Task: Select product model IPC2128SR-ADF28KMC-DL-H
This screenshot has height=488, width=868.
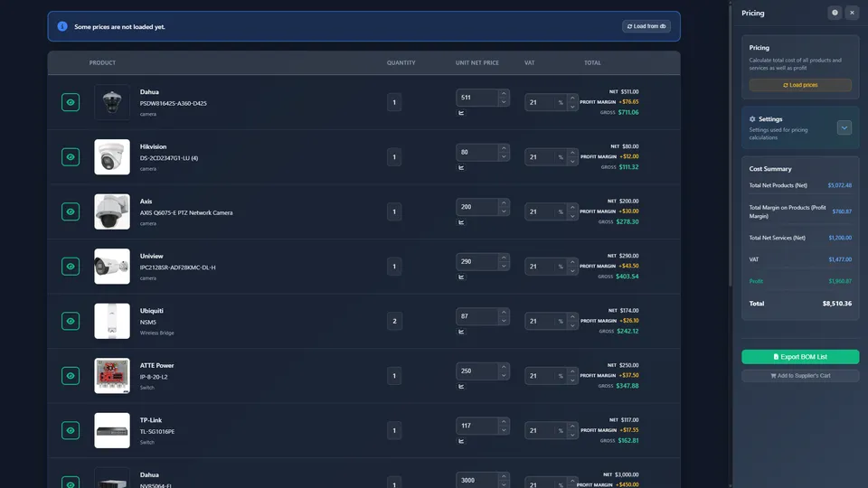Action: (178, 267)
